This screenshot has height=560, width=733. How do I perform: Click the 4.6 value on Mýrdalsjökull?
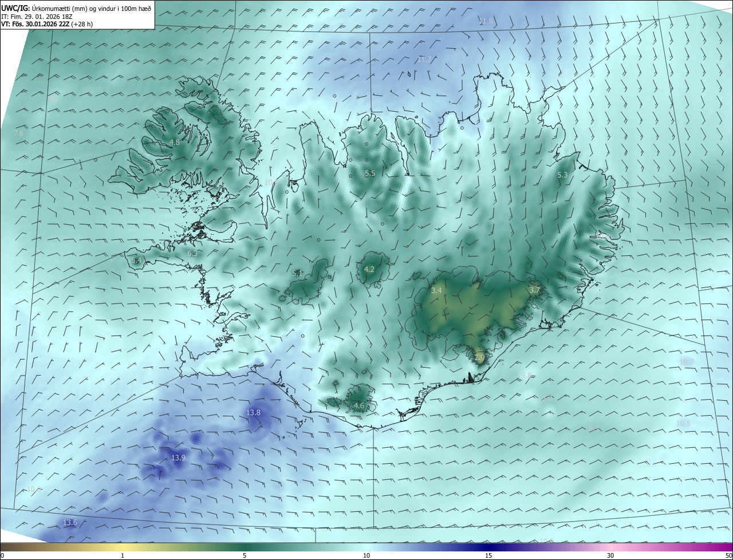pos(359,405)
